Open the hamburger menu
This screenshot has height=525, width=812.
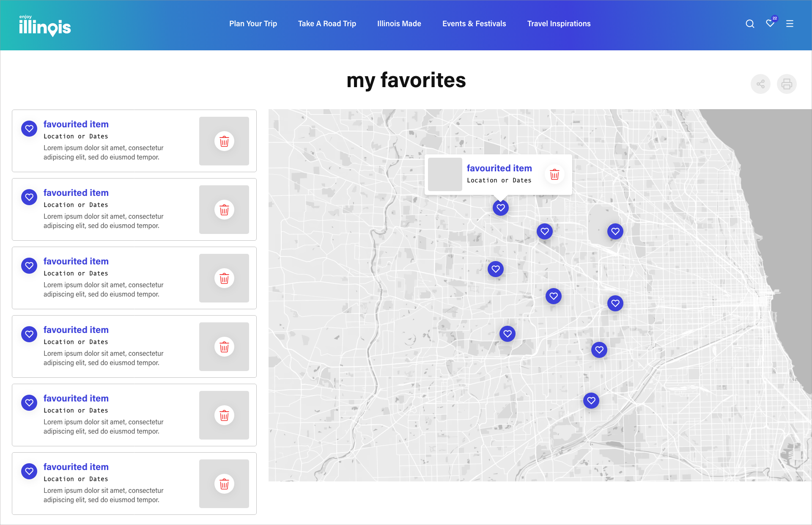pos(790,24)
